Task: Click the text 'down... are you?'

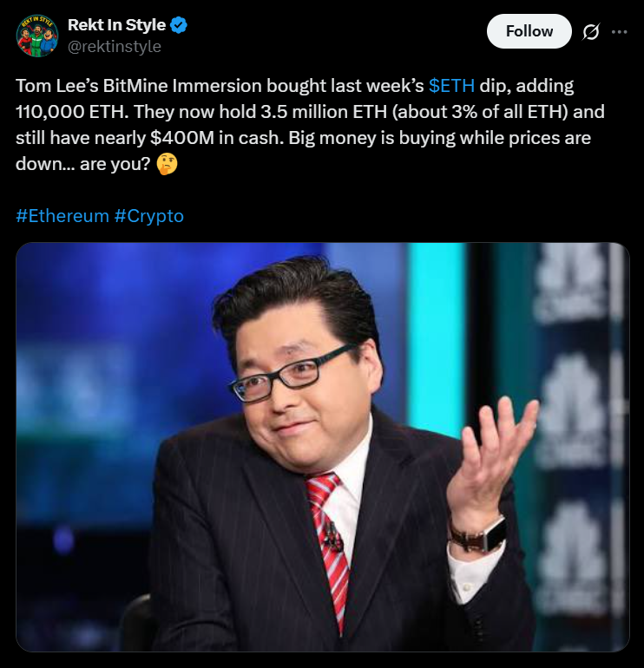Action: pyautogui.click(x=83, y=164)
